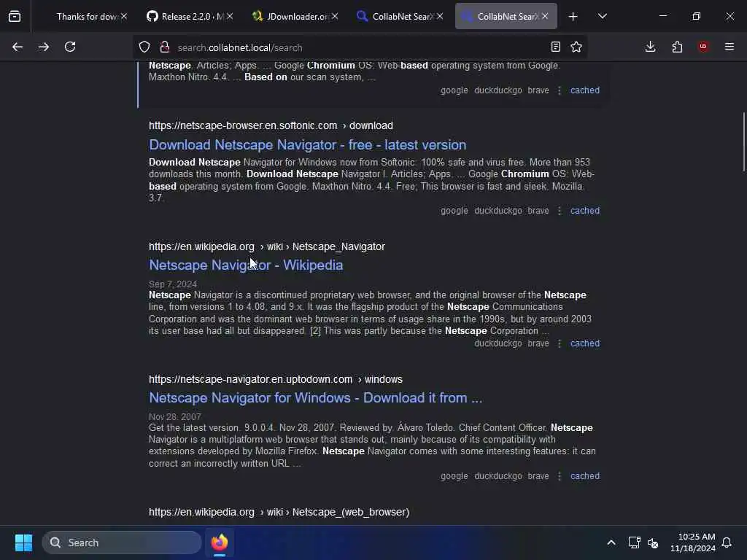Screen dimensions: 747x560
Task: Open the clock and date 10:25 AM
Action: point(693,542)
